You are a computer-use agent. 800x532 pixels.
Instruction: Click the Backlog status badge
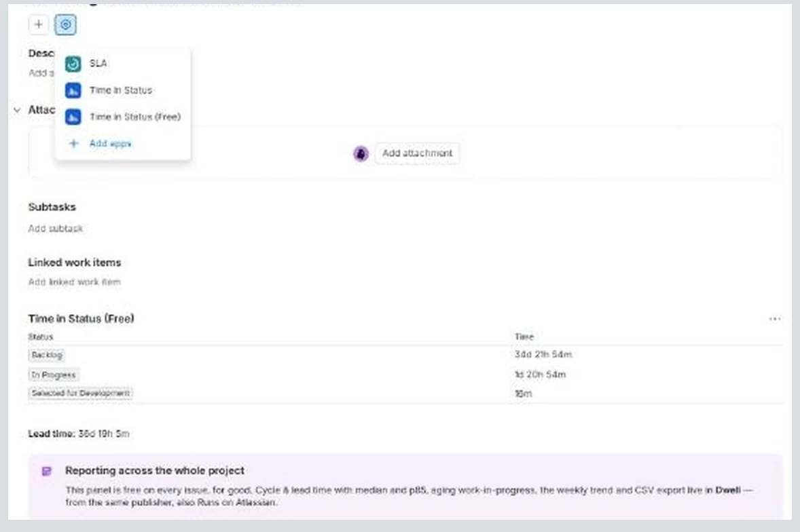tap(46, 355)
